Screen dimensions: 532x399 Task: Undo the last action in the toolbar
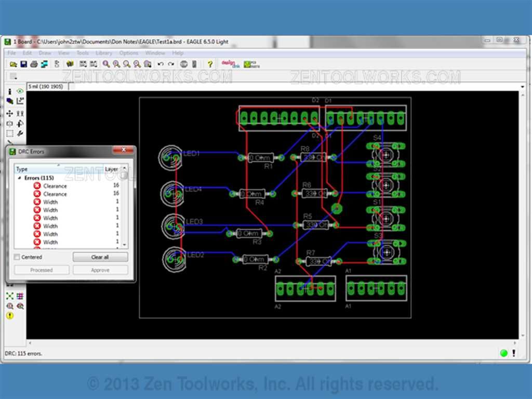pos(161,64)
